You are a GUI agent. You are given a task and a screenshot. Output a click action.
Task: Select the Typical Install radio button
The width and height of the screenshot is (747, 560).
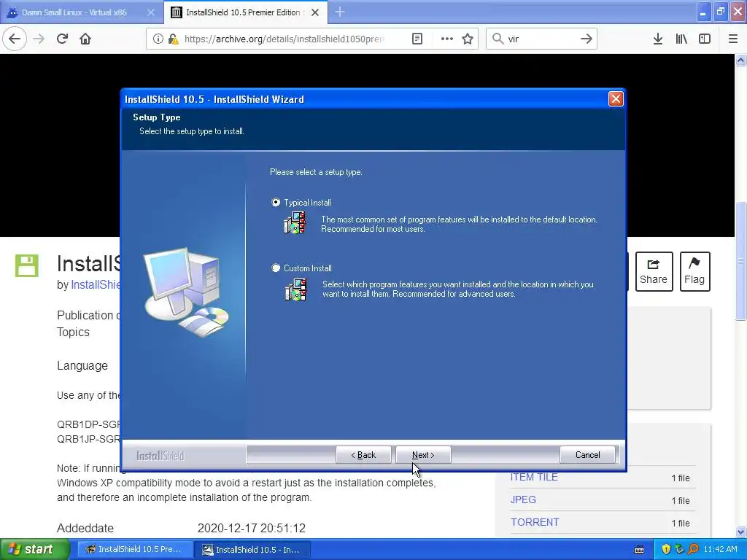(x=276, y=203)
